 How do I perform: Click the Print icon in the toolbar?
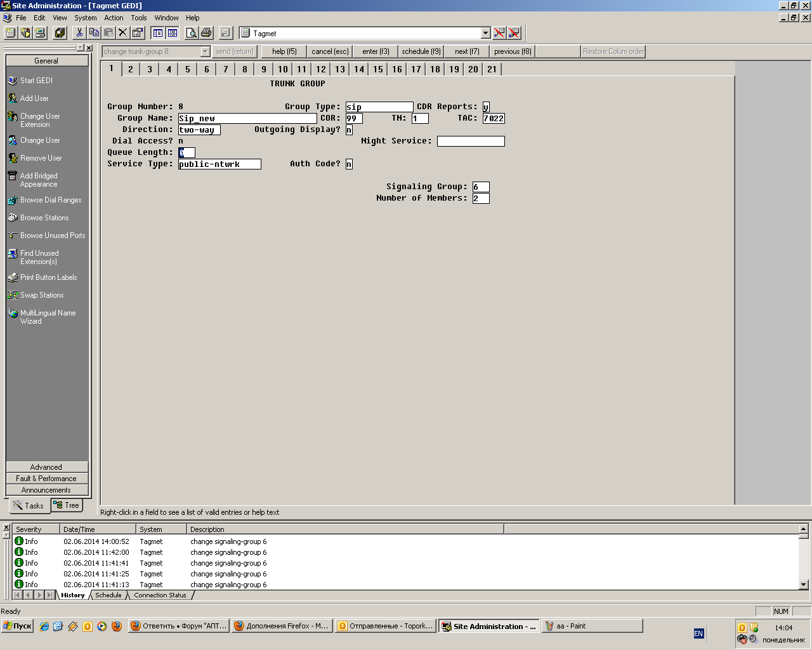point(206,33)
